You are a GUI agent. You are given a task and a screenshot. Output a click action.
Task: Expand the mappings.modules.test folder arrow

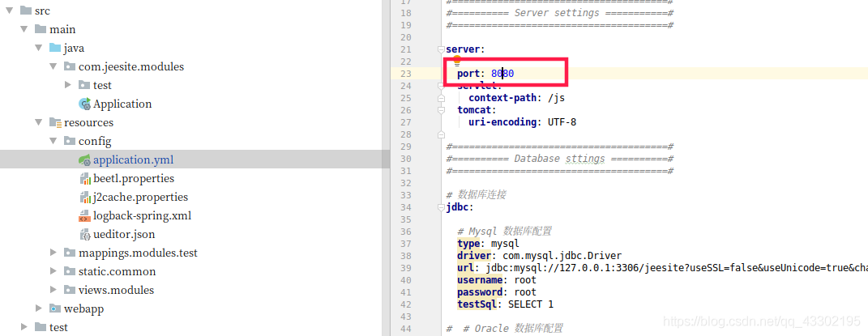click(x=53, y=253)
